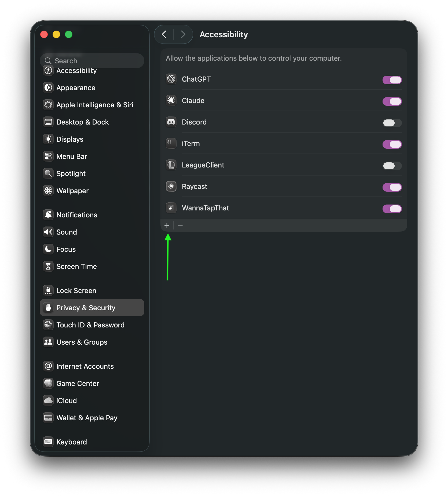The height and width of the screenshot is (496, 448).
Task: Click the Accessibility sidebar icon
Action: pos(48,71)
